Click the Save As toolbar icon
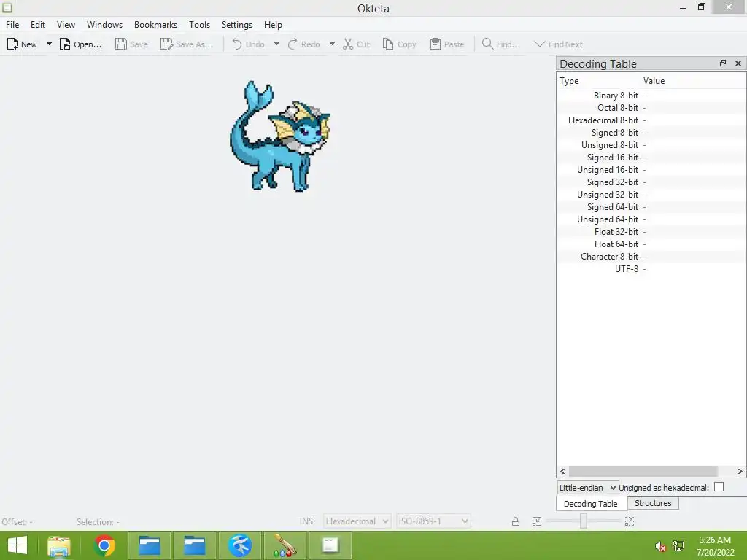The width and height of the screenshot is (747, 560). pos(166,44)
